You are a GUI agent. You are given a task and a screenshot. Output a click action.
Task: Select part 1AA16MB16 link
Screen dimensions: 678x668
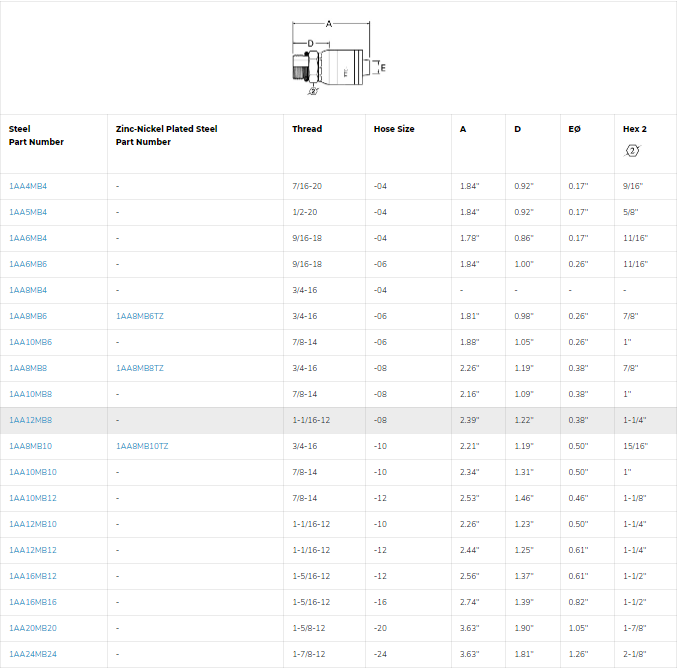coord(32,602)
